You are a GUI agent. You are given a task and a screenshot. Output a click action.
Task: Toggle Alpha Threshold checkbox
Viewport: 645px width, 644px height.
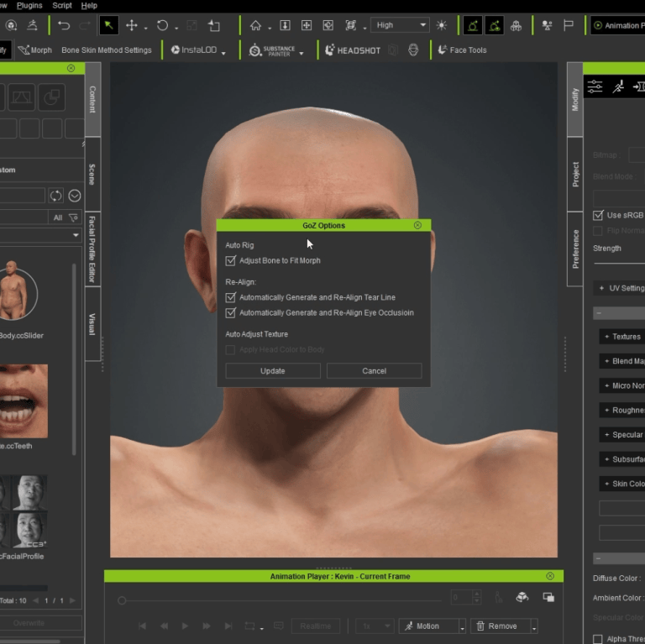(x=598, y=639)
